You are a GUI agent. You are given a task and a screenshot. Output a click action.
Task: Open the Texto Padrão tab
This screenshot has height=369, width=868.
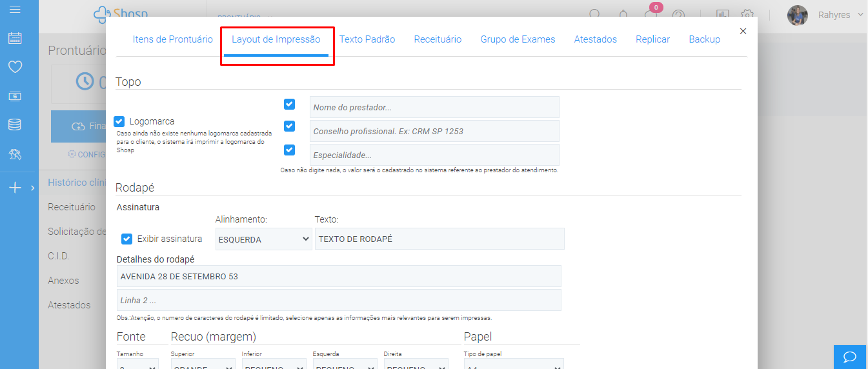point(367,39)
